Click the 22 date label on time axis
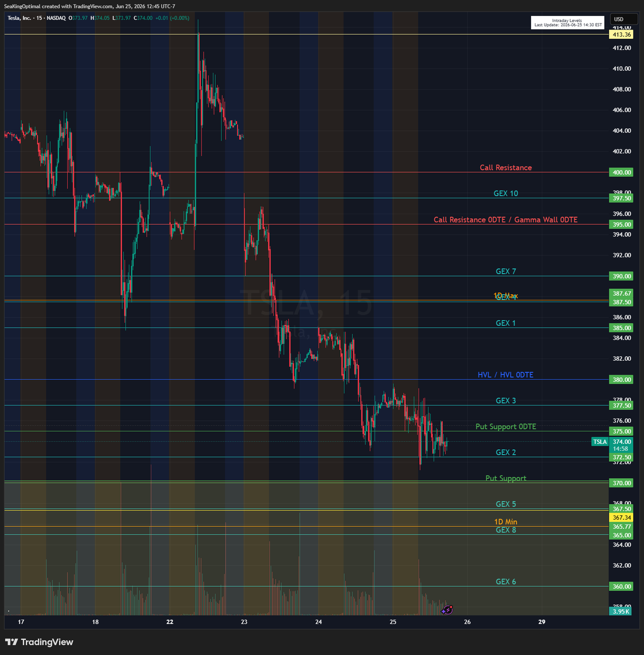Image resolution: width=644 pixels, height=655 pixels. pyautogui.click(x=170, y=622)
